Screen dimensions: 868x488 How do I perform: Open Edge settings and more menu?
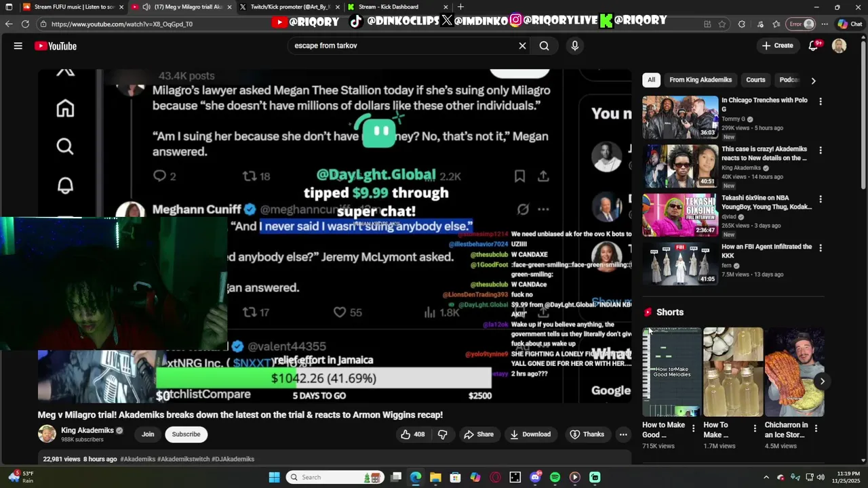pos(825,24)
